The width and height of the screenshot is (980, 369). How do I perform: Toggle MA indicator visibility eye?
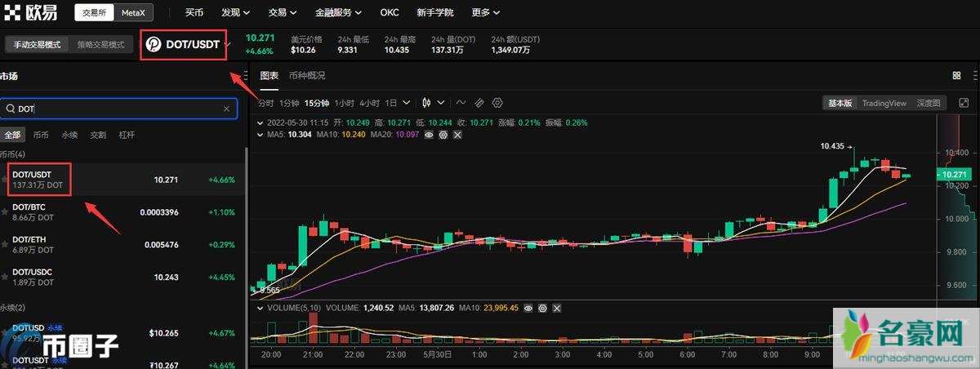point(429,134)
